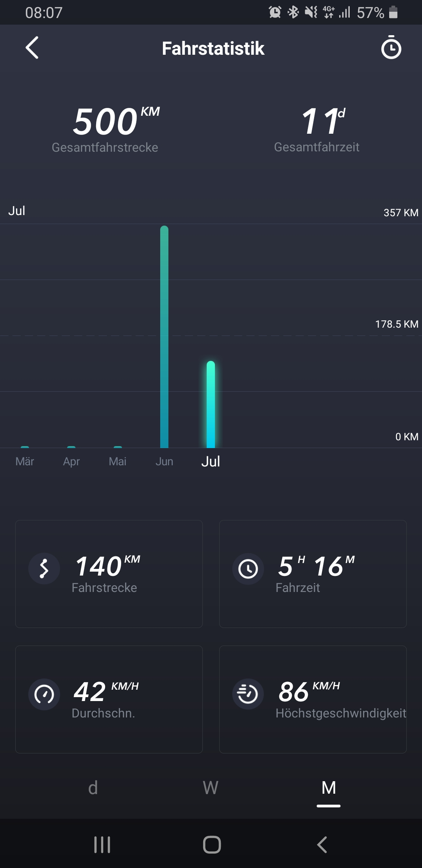The width and height of the screenshot is (422, 868).
Task: Choose Apr month on chart axis
Action: 71,461
